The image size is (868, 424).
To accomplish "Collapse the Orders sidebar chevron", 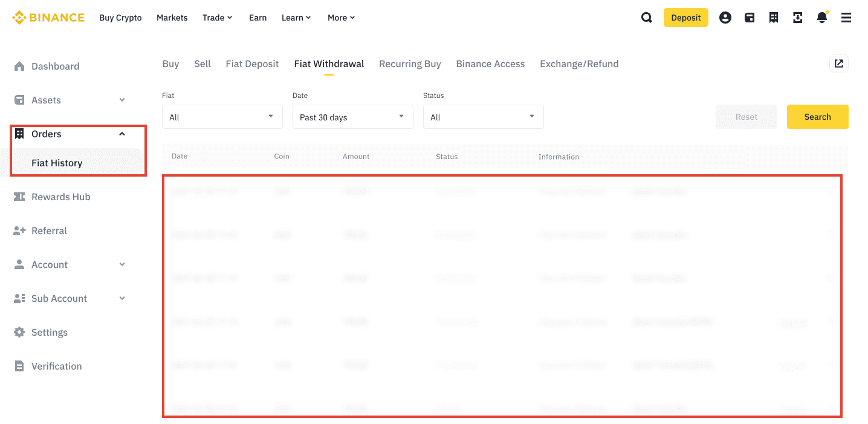I will 122,134.
